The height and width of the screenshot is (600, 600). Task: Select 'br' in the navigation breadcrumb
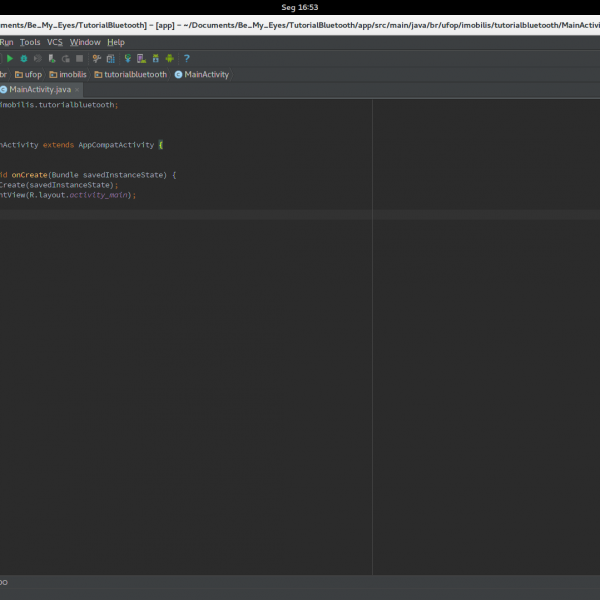3,75
